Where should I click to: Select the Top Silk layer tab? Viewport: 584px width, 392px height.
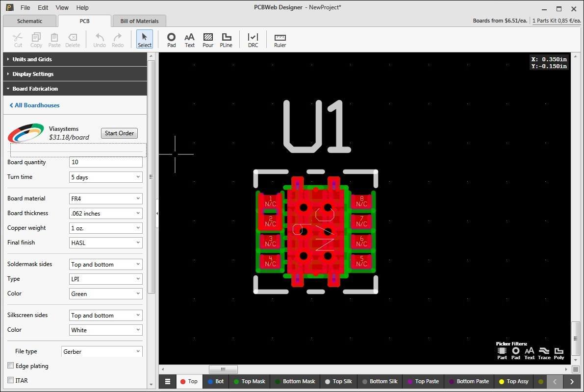coord(338,381)
